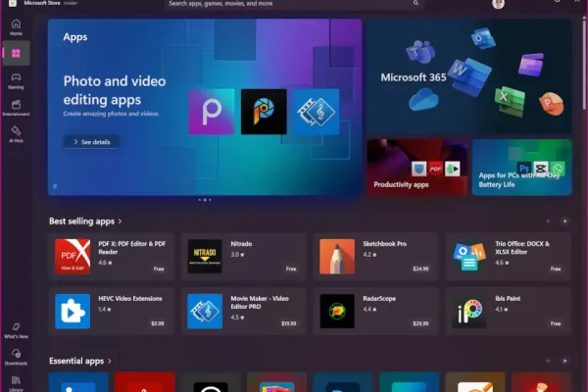Open HEVC Video Extensions icon
The height and width of the screenshot is (392, 588).
click(73, 311)
